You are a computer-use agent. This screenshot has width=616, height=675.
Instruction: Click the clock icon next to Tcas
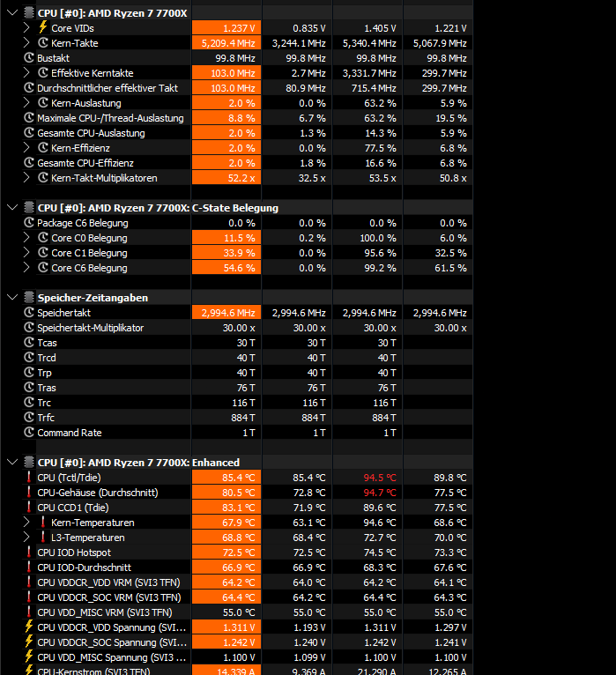(29, 342)
